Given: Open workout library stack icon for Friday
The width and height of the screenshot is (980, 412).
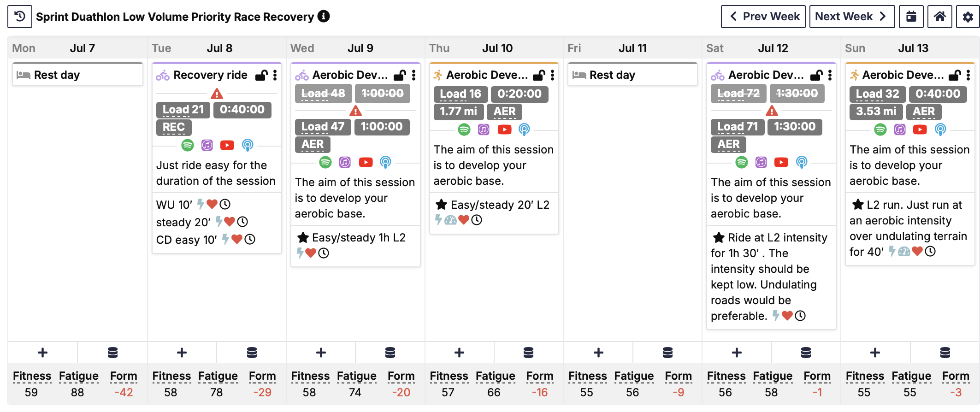Looking at the screenshot, I should pos(667,353).
